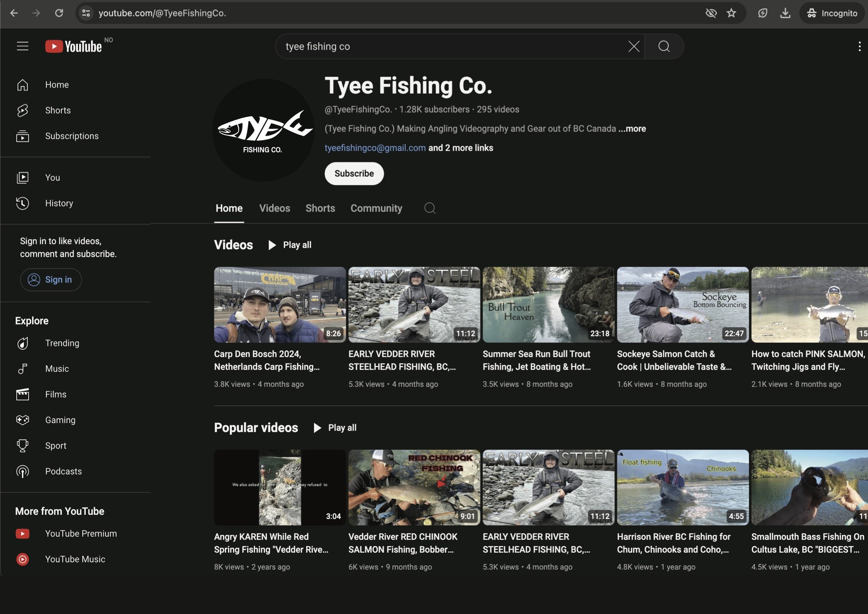This screenshot has height=614, width=868.
Task: Switch to the Community tab
Action: 376,208
